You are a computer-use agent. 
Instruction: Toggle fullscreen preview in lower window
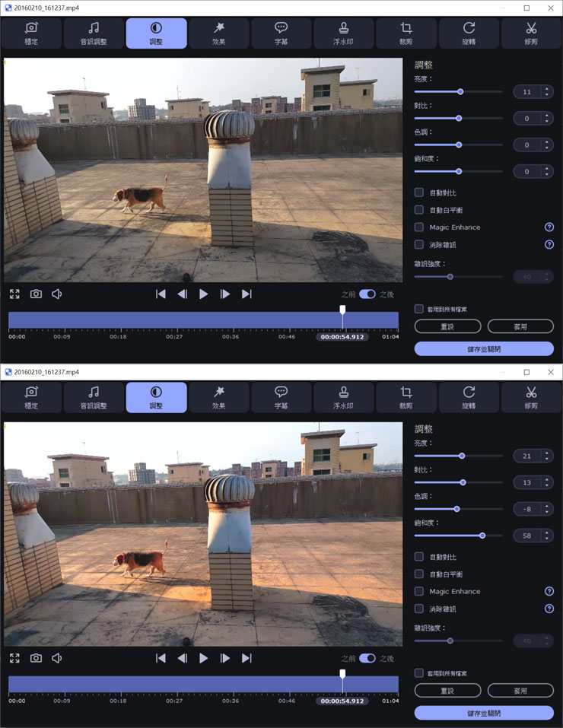(x=14, y=658)
